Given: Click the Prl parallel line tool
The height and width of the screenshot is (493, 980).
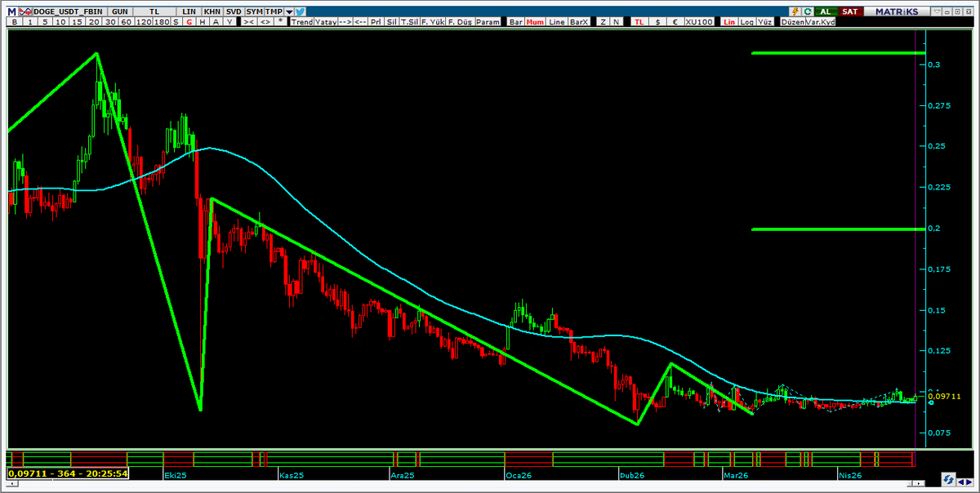Looking at the screenshot, I should click(x=377, y=22).
